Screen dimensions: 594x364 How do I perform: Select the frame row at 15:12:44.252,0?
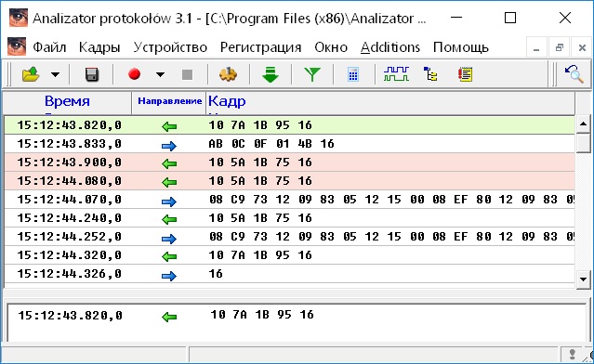point(289,237)
